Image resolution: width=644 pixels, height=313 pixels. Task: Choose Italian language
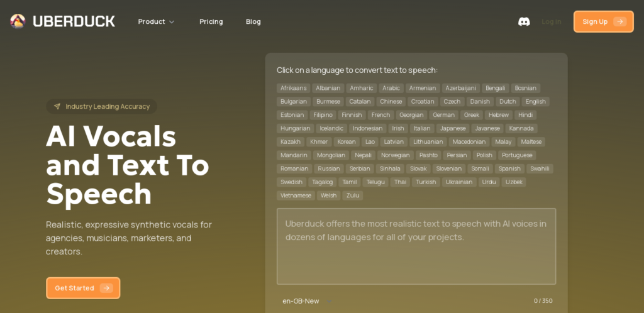coord(422,128)
